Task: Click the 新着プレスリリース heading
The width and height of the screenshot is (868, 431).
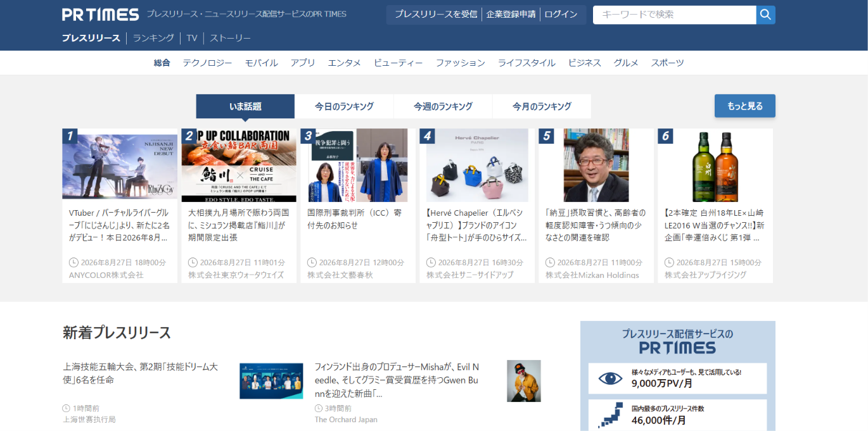Action: [x=117, y=333]
